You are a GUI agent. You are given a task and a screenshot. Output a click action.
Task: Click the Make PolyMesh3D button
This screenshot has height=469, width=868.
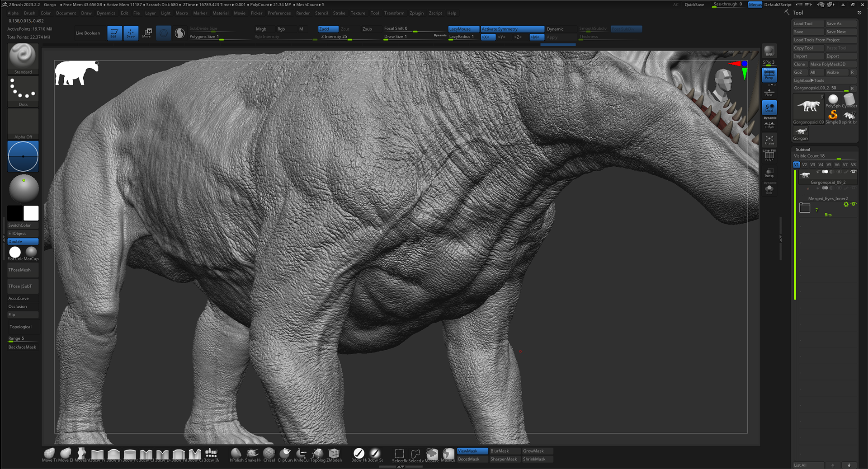click(x=832, y=64)
